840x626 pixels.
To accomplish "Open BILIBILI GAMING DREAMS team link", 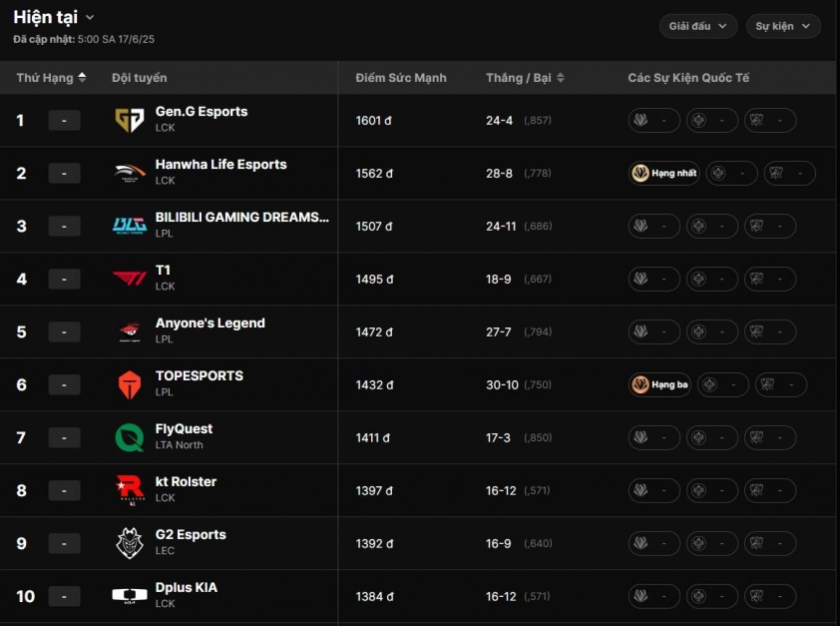I will click(x=242, y=217).
